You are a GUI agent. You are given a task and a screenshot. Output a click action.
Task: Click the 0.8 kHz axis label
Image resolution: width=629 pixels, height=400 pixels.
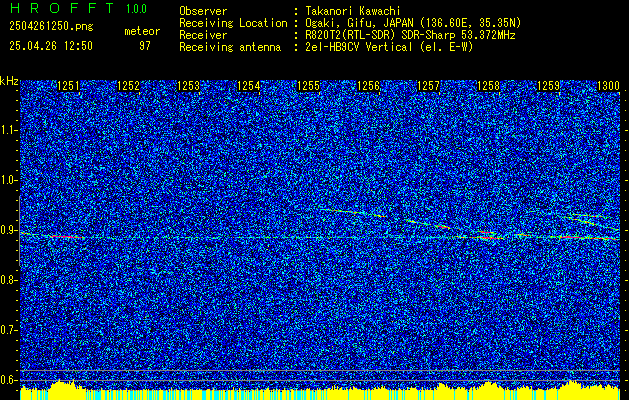[8, 280]
